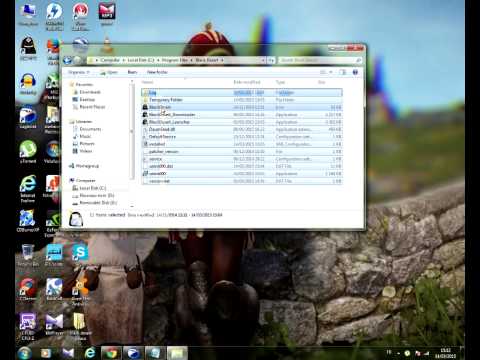Sort files by the Size column
Viewport: 480px width, 360px height.
322,82
